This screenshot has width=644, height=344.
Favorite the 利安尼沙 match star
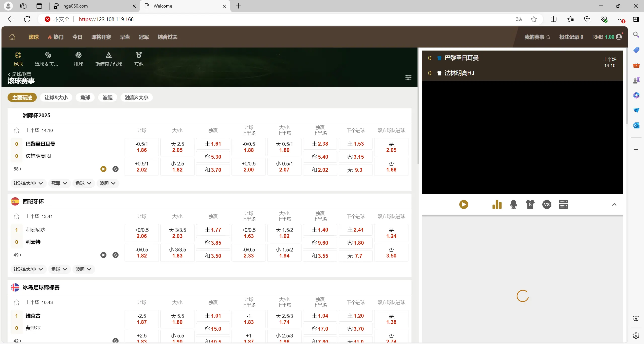coord(17,217)
